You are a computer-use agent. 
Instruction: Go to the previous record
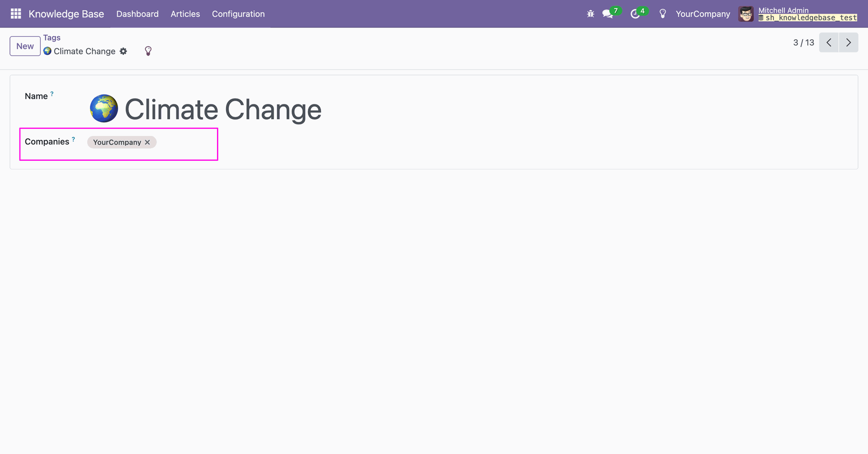click(x=829, y=42)
